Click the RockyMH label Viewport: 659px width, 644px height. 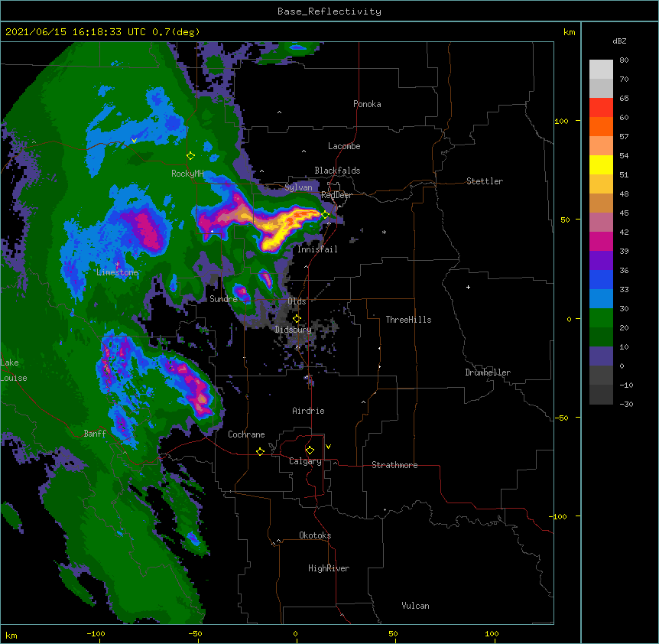point(187,173)
